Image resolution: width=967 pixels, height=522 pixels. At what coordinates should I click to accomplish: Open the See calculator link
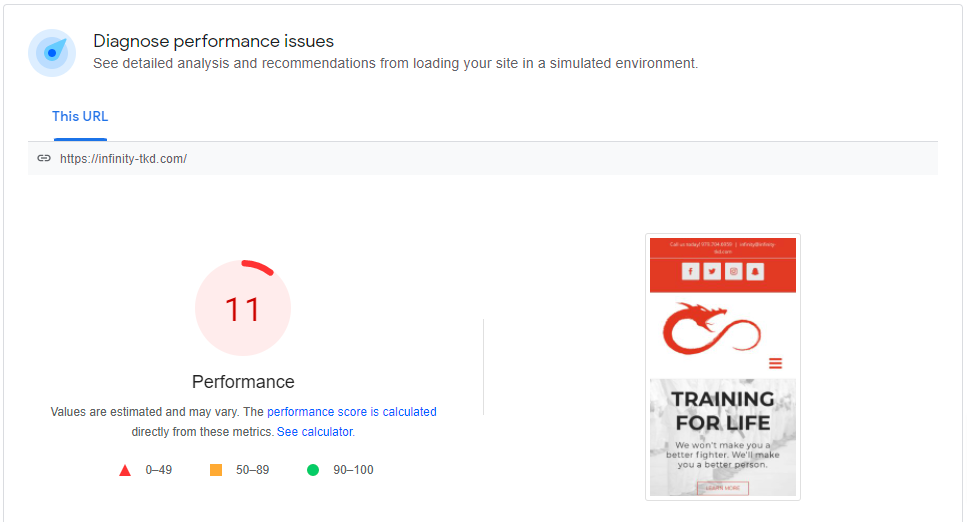[x=316, y=432]
